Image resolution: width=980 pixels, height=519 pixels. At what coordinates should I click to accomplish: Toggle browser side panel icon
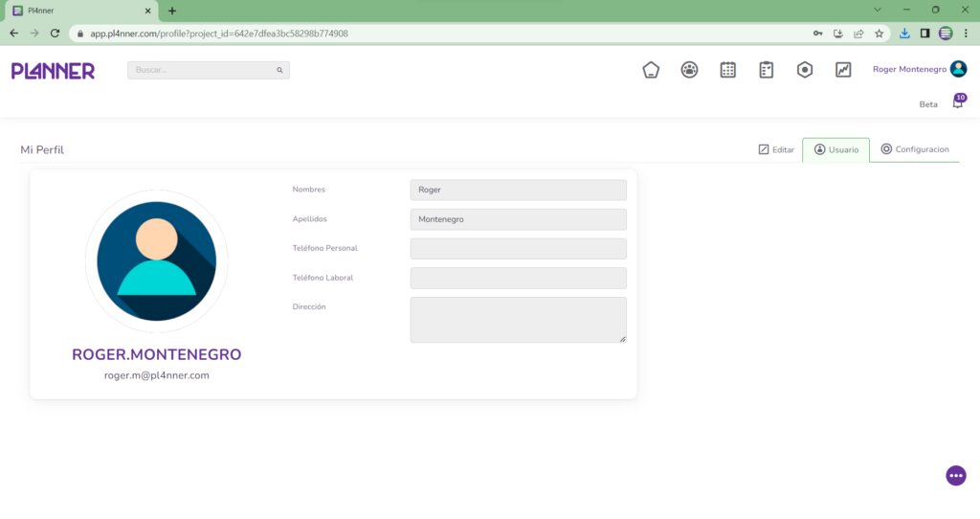[925, 34]
